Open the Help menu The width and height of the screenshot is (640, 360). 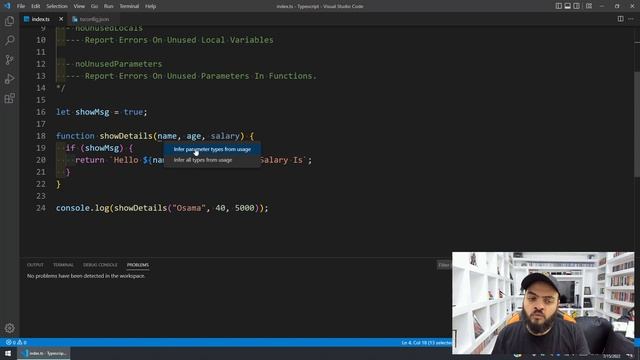151,6
